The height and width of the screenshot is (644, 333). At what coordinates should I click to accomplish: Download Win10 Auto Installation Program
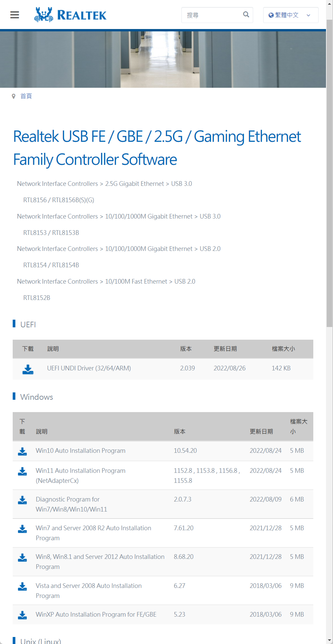tap(22, 451)
